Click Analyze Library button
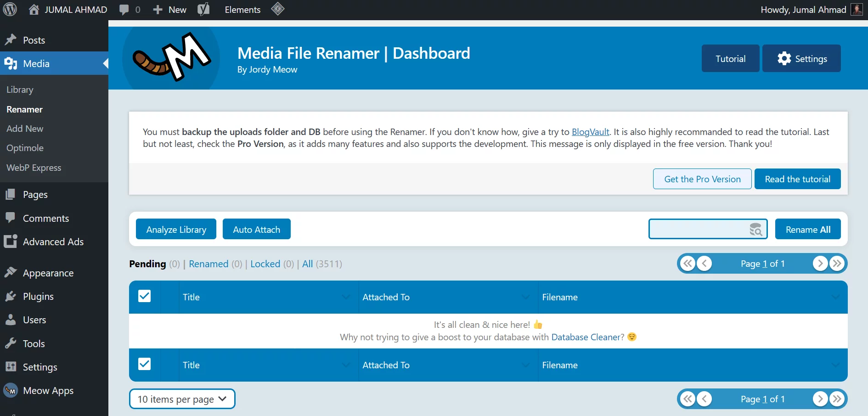This screenshot has height=416, width=868. (x=176, y=229)
